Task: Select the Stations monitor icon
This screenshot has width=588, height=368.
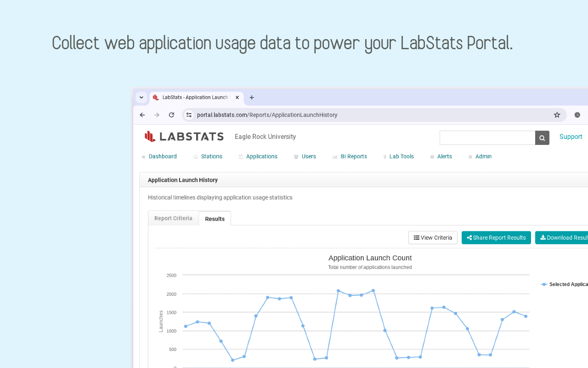Action: 195,156
